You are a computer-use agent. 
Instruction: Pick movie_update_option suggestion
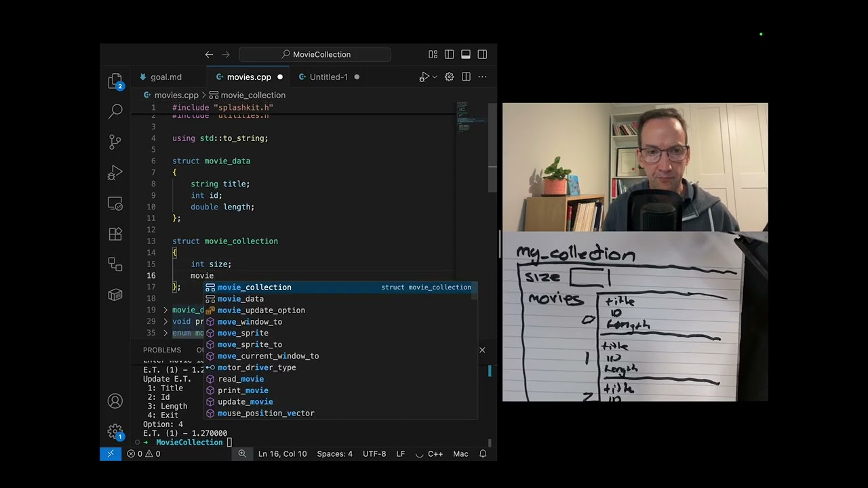[341, 310]
